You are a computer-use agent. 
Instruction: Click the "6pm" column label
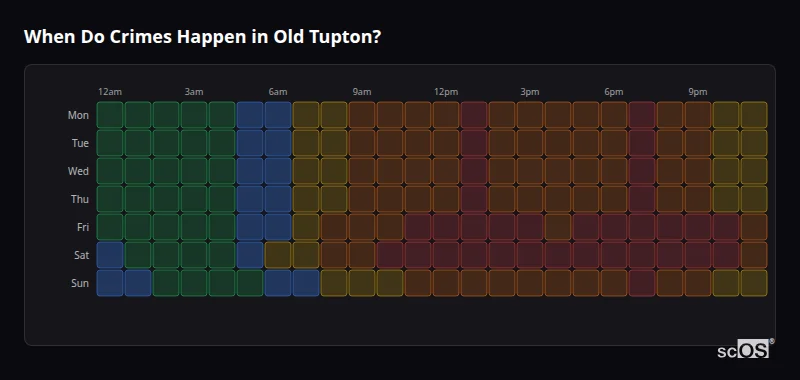point(614,92)
